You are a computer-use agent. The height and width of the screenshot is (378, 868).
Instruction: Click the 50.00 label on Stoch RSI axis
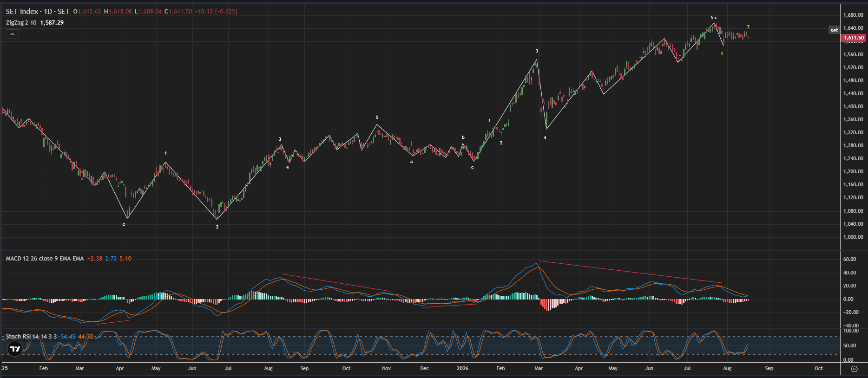849,345
